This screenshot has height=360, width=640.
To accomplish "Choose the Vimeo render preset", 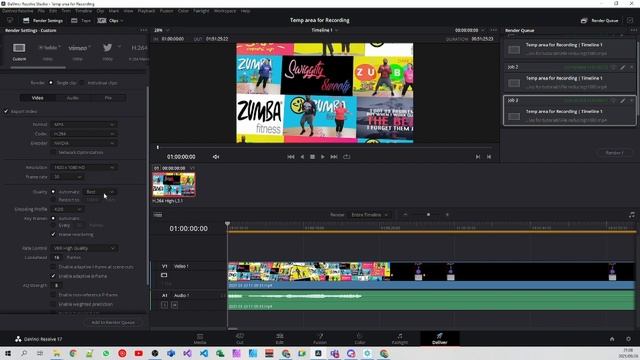I will (78, 48).
